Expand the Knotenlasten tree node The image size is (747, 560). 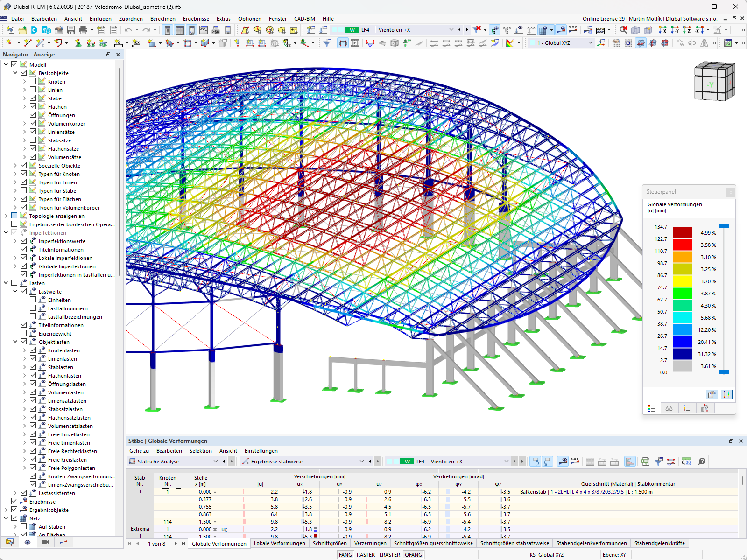click(24, 350)
